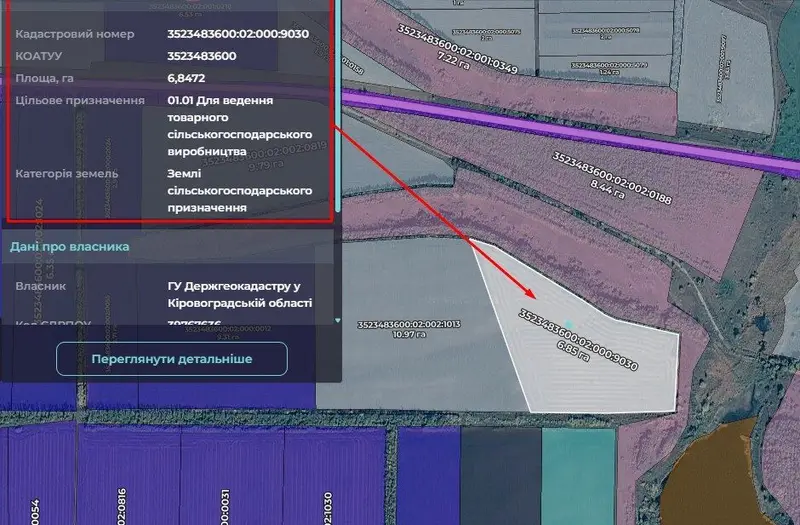
Task: Click the Категорія земель value text
Action: click(240, 190)
